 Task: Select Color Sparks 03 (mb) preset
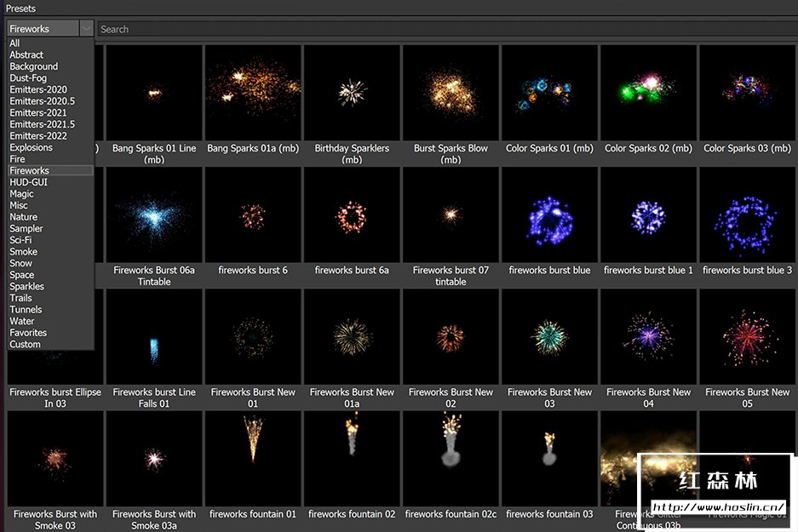click(747, 93)
